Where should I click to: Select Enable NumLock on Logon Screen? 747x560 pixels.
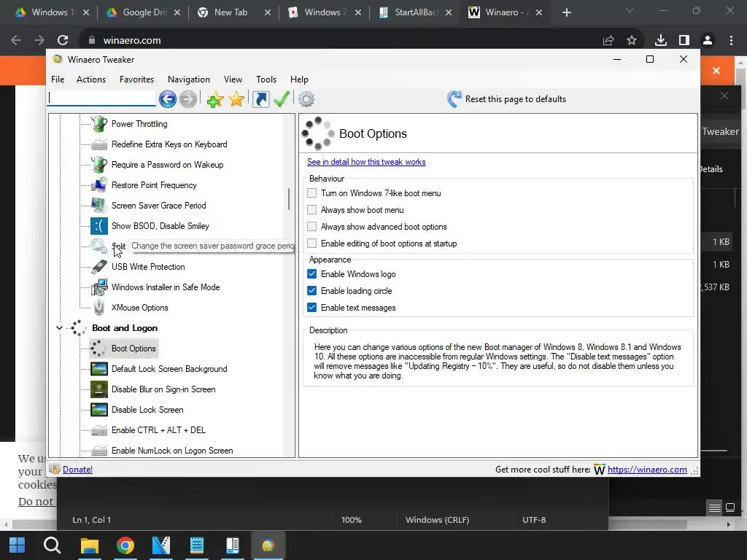click(x=172, y=451)
